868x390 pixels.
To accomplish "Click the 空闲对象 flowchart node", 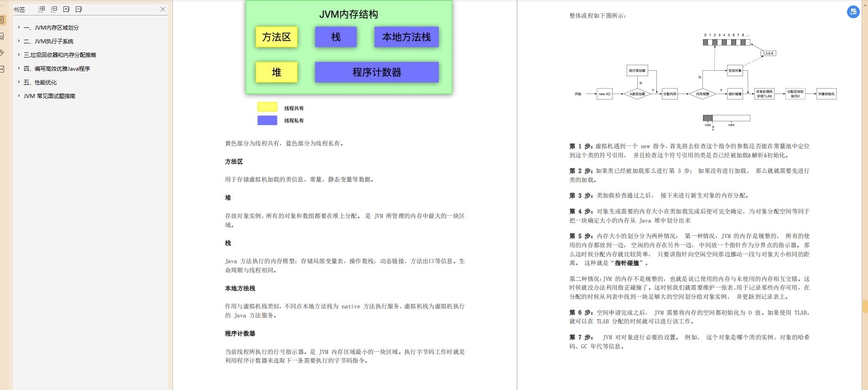I will point(735,71).
